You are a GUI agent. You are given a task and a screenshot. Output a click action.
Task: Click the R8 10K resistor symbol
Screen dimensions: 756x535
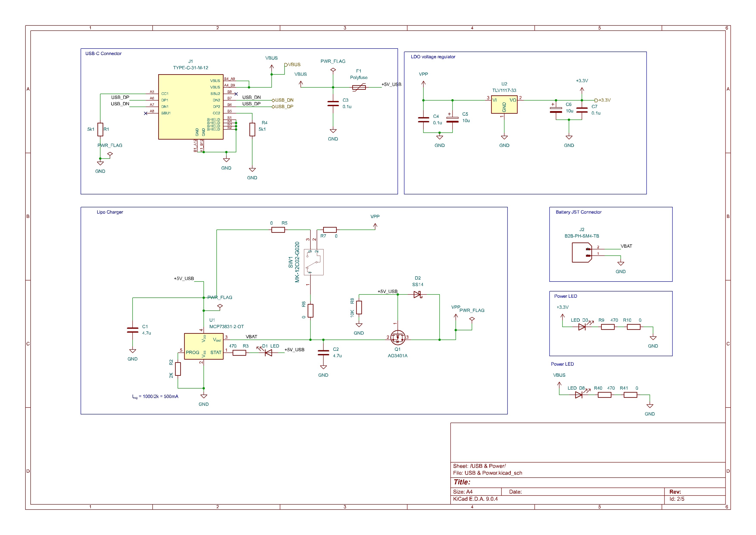(x=359, y=307)
